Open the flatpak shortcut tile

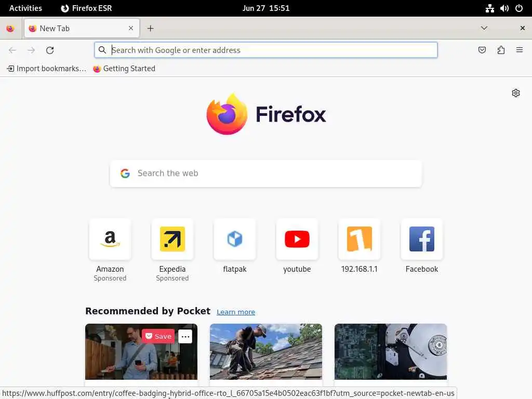235,239
